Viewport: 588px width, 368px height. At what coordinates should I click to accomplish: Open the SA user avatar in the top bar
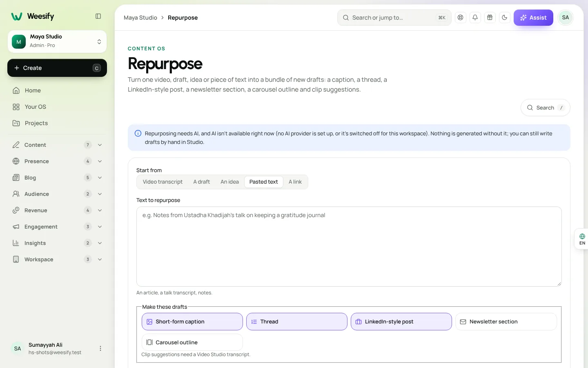click(566, 18)
